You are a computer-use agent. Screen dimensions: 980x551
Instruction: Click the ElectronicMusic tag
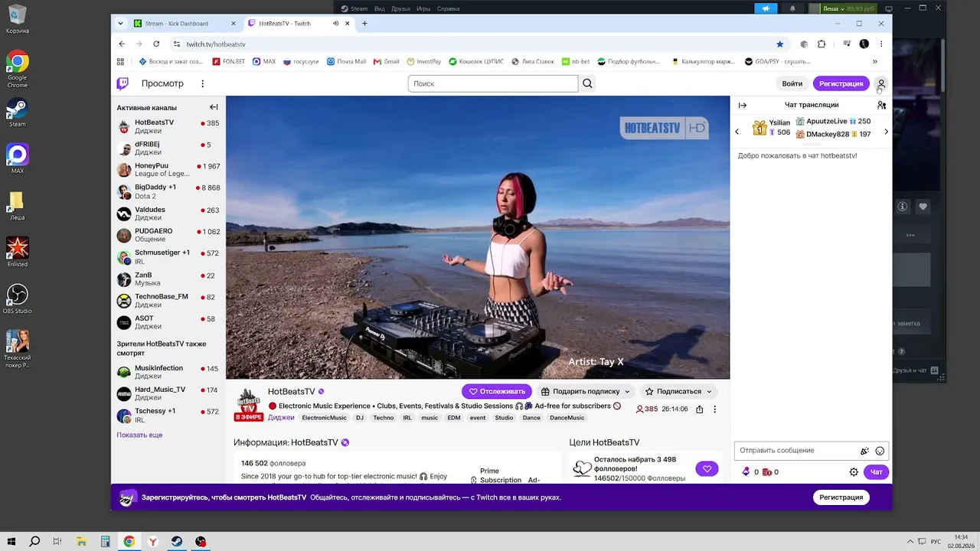point(324,418)
